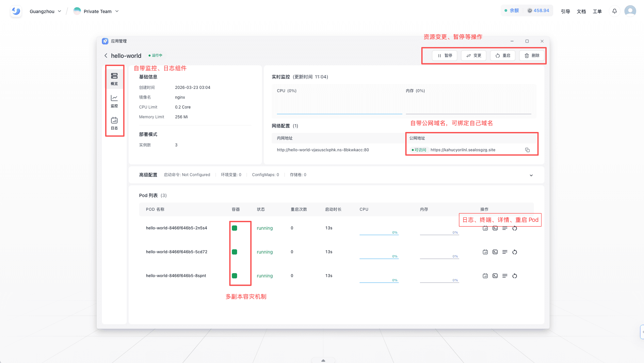View details for pod 5cd72

(505, 252)
